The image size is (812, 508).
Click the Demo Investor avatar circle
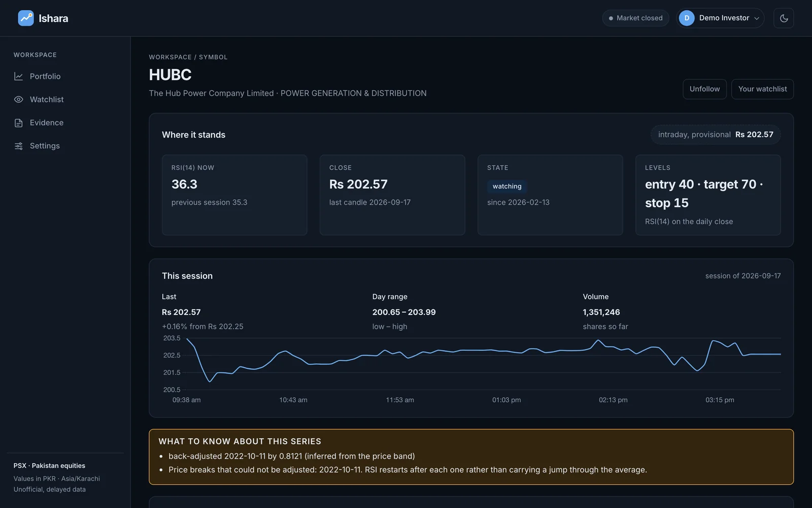687,18
